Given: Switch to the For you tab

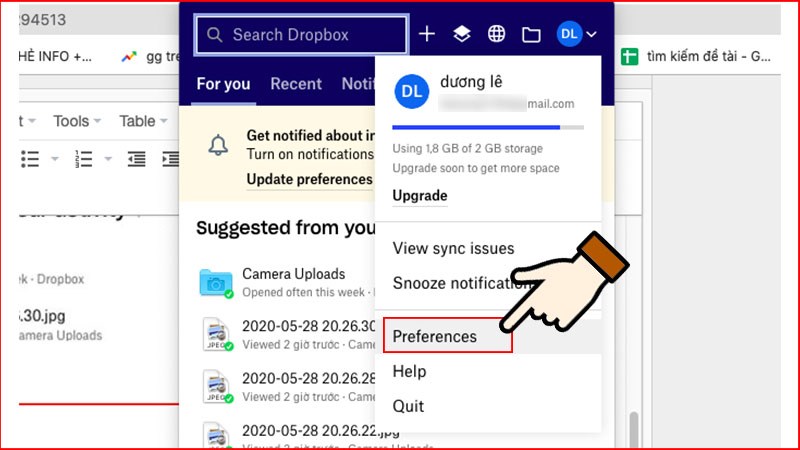Looking at the screenshot, I should coord(223,84).
